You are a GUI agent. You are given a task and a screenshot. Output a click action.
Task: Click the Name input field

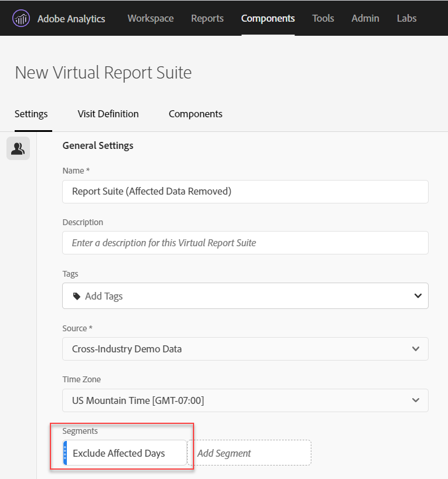point(245,191)
